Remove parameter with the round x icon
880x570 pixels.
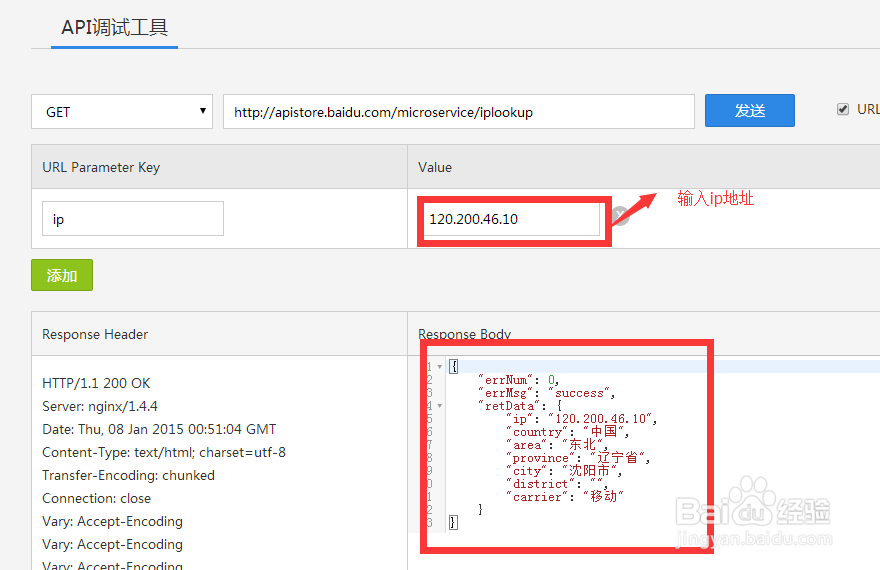[x=620, y=216]
